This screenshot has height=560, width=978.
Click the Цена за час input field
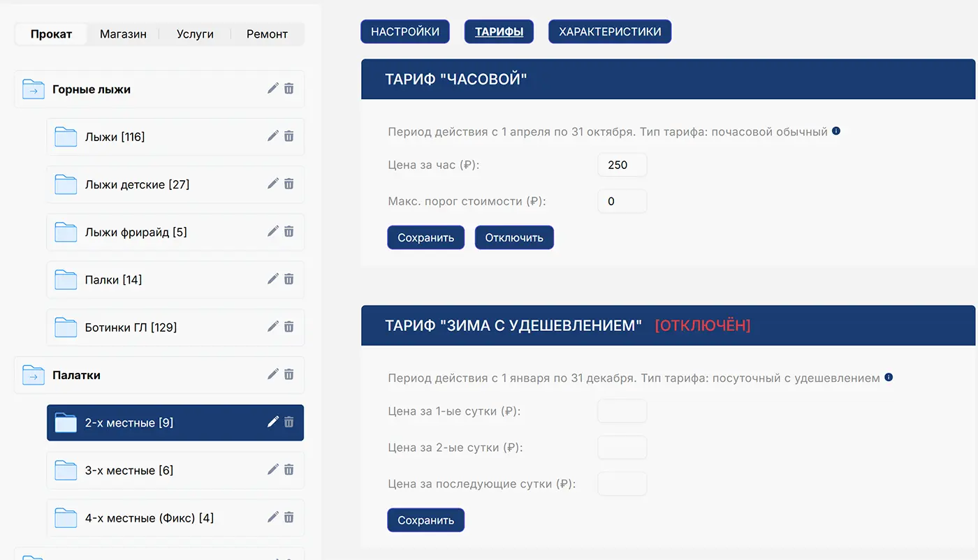(x=622, y=165)
